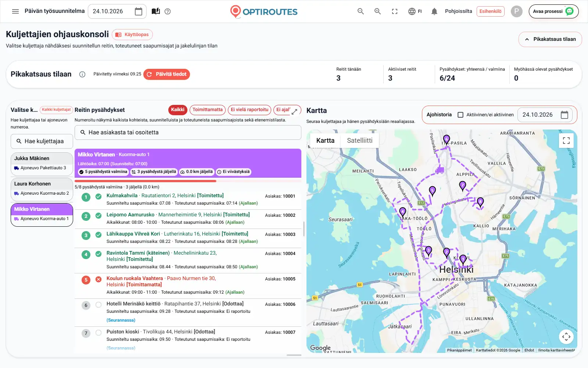
Task: Switch map to Kartta view
Action: coord(325,141)
